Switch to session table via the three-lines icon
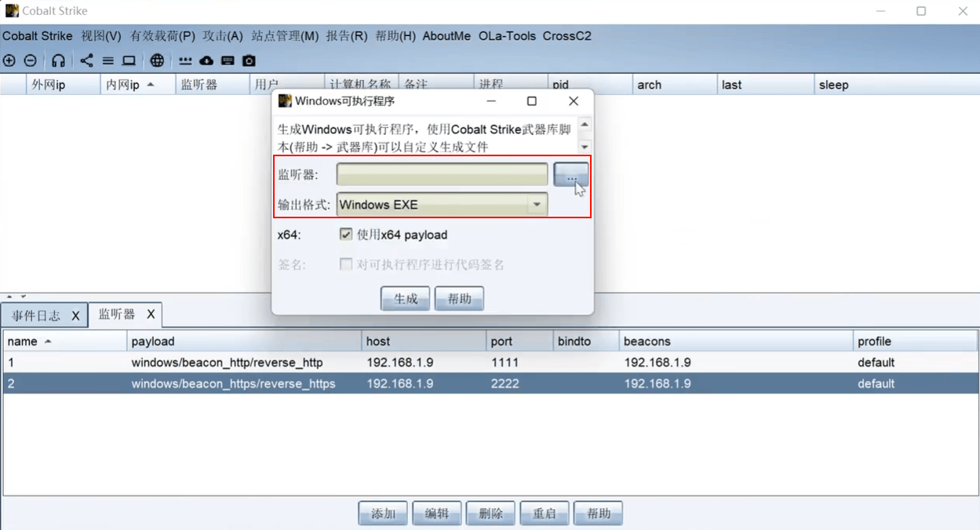Viewport: 980px width, 530px height. tap(107, 60)
